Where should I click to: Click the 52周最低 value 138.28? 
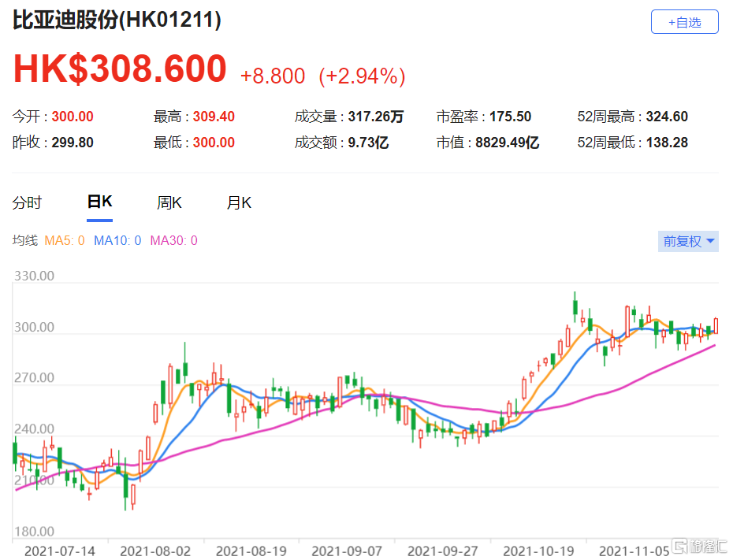click(667, 143)
